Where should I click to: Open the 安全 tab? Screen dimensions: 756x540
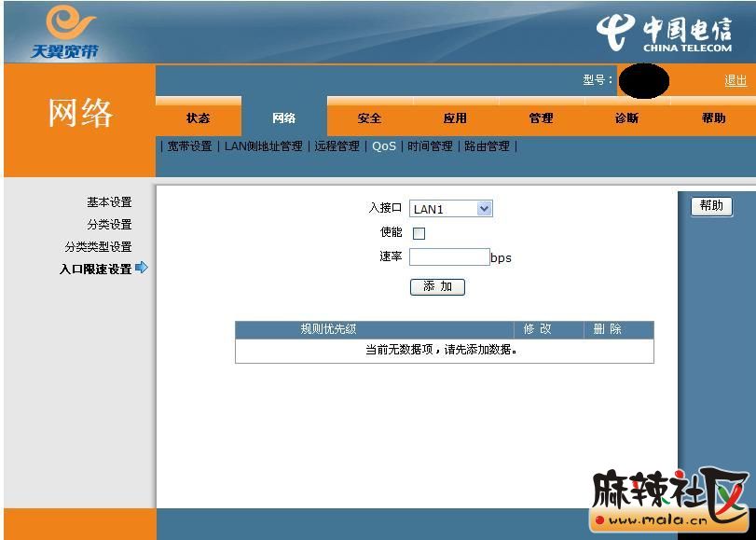coord(369,118)
